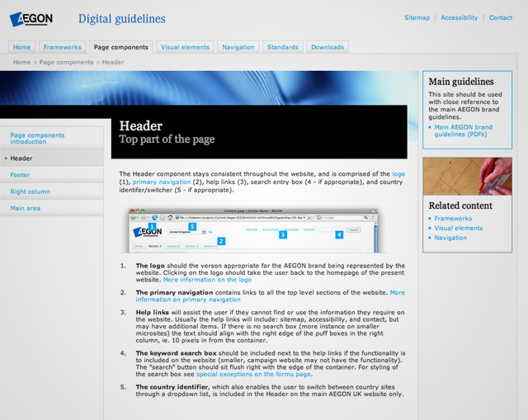Viewport: 528px width, 420px height.
Task: Click Page components in the breadcrumb
Action: pyautogui.click(x=66, y=62)
